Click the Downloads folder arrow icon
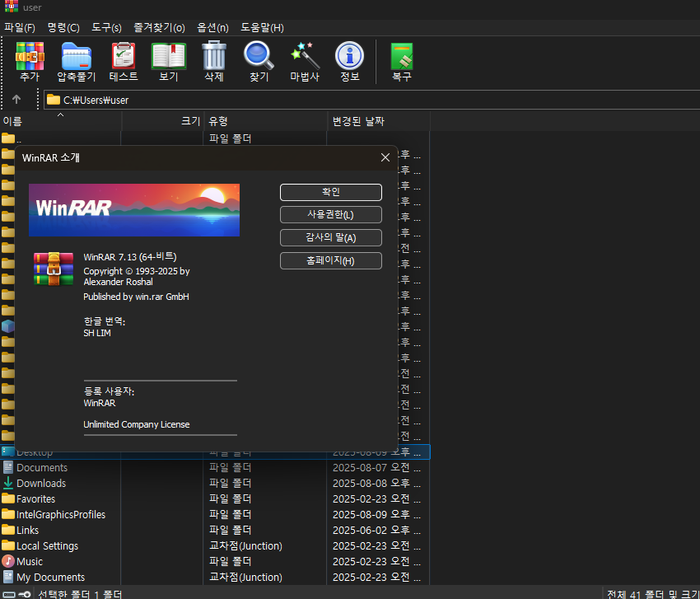Screen dimensions: 700x599 [x=8, y=483]
